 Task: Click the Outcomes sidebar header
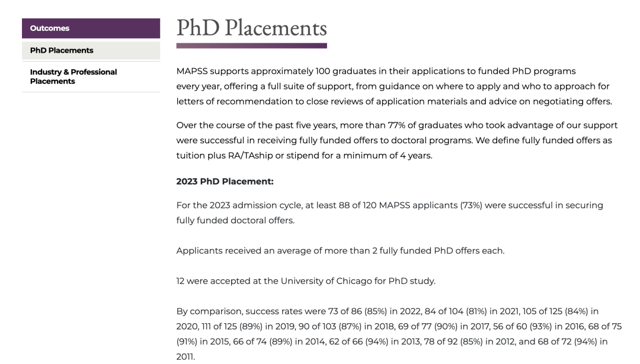tap(50, 28)
